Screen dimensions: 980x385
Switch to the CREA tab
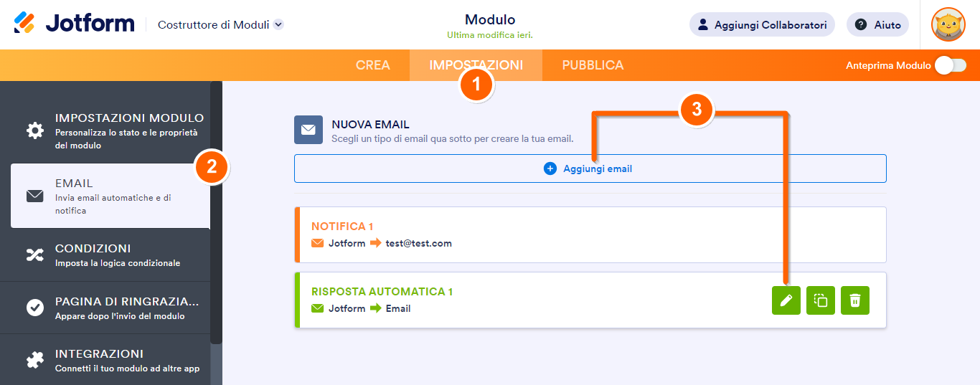(x=373, y=65)
